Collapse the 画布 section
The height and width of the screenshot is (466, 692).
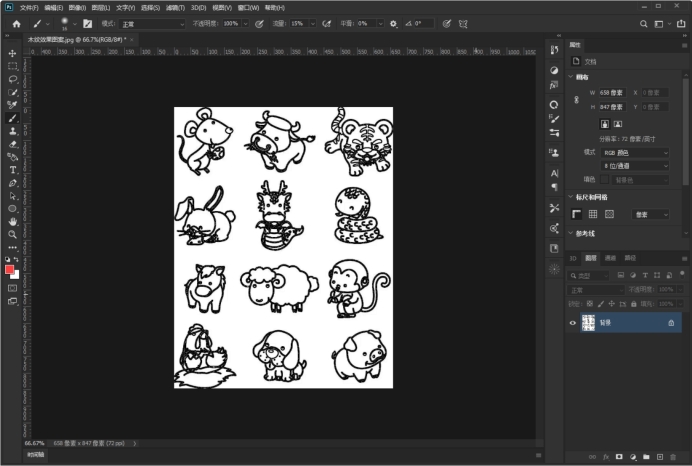coord(571,77)
